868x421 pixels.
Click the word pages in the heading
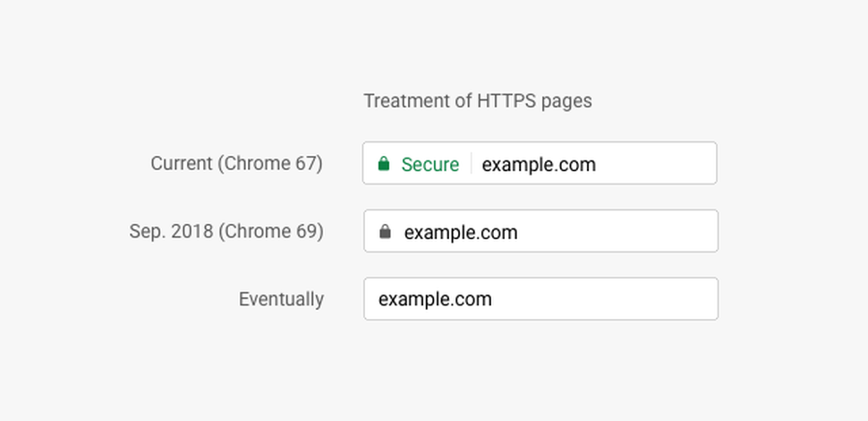coord(566,101)
